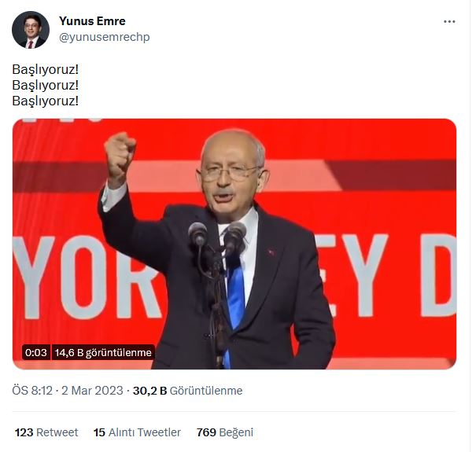The height and width of the screenshot is (452, 476).
Task: Open the three-dot more options menu
Action: point(449,21)
